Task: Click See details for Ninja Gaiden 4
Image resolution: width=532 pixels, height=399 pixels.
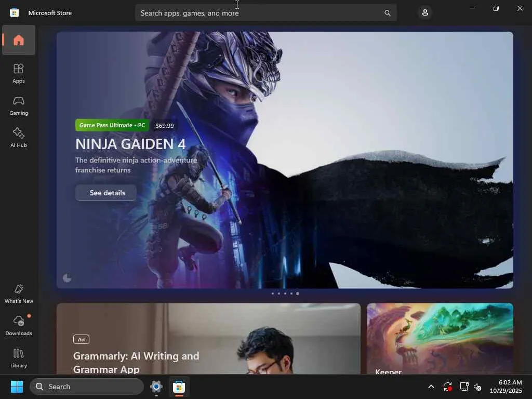Action: coord(106,193)
